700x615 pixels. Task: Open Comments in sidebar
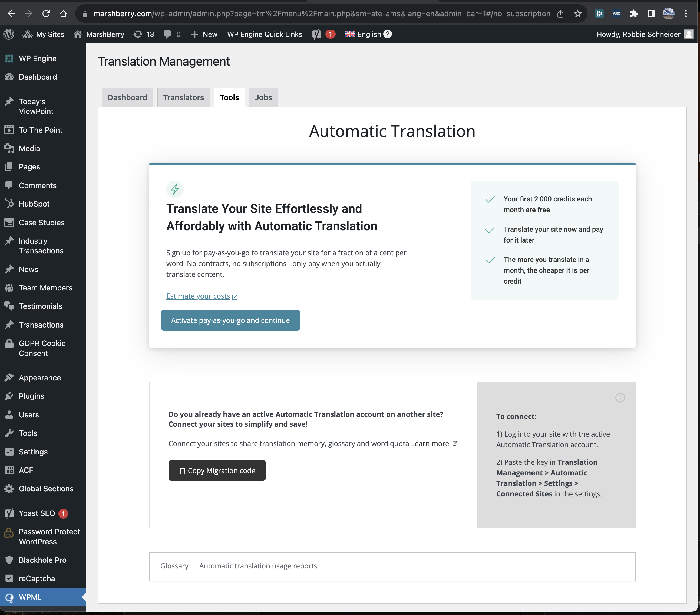pos(43,185)
